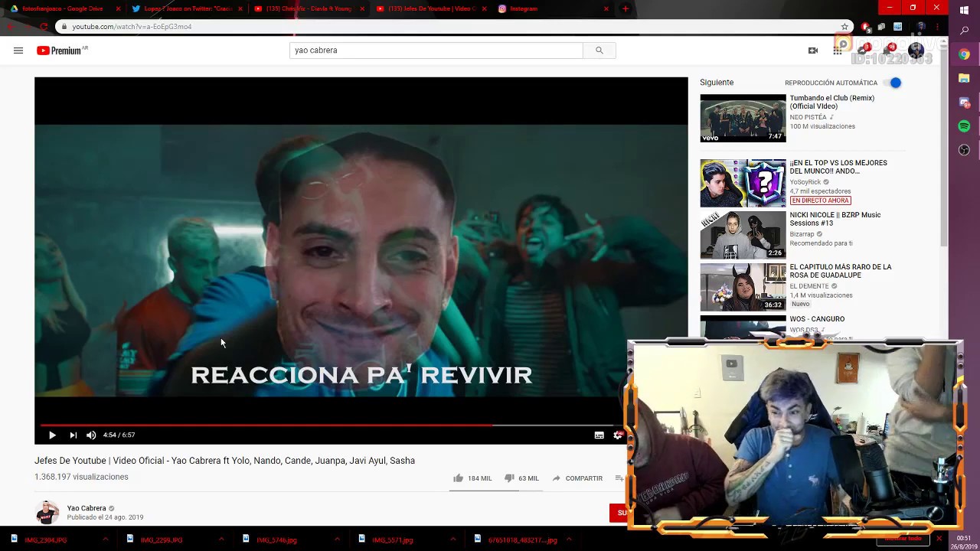Open a new Chrome tab

[x=625, y=8]
